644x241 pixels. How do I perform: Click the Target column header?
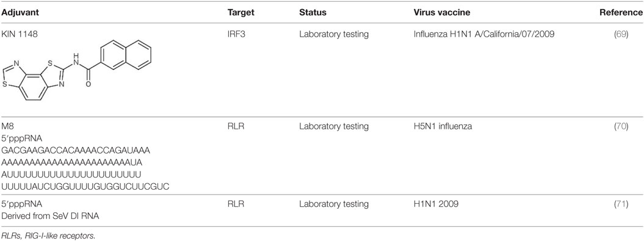[x=241, y=13]
